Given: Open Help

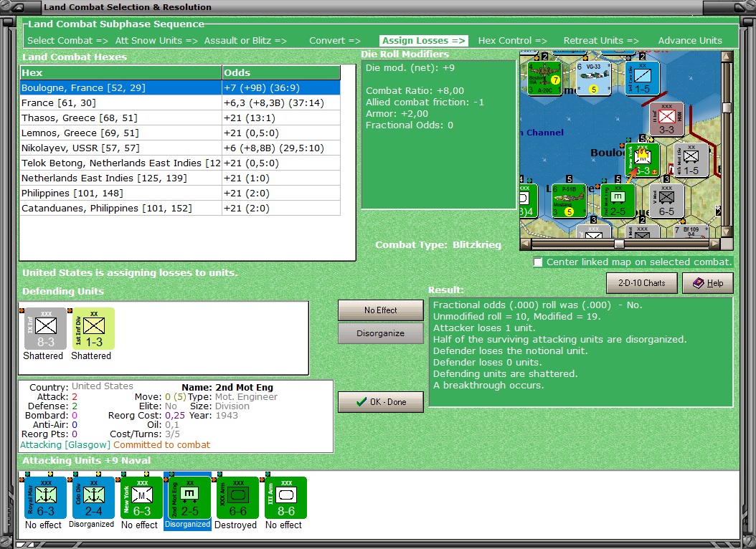Looking at the screenshot, I should click(x=708, y=283).
